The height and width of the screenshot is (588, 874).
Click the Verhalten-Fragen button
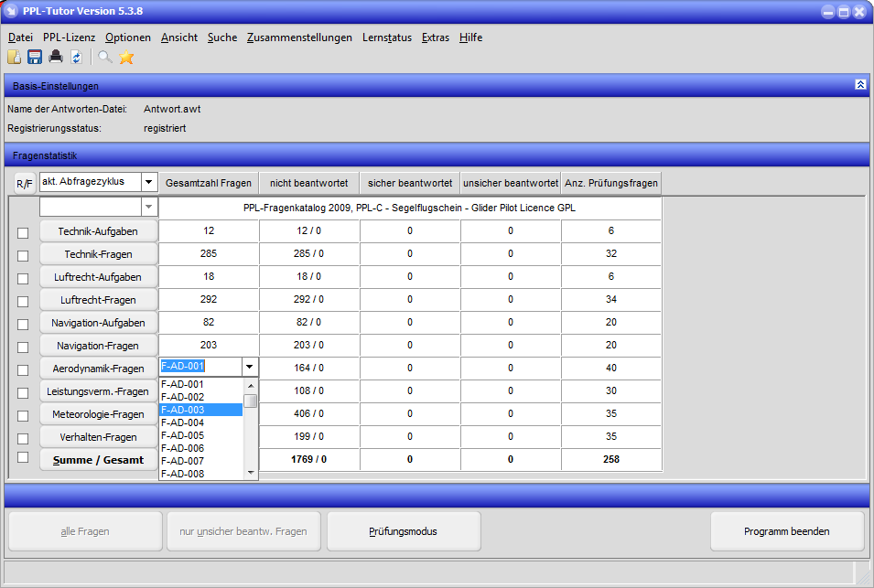[x=98, y=437]
